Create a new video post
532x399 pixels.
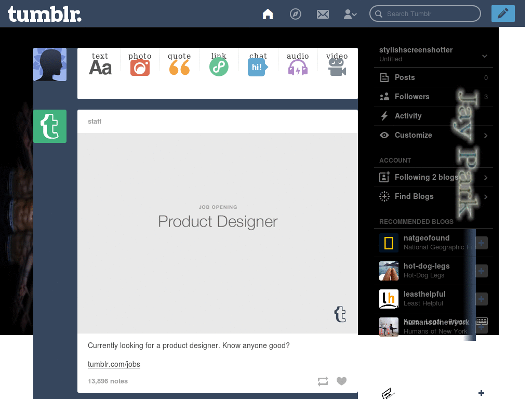(337, 63)
